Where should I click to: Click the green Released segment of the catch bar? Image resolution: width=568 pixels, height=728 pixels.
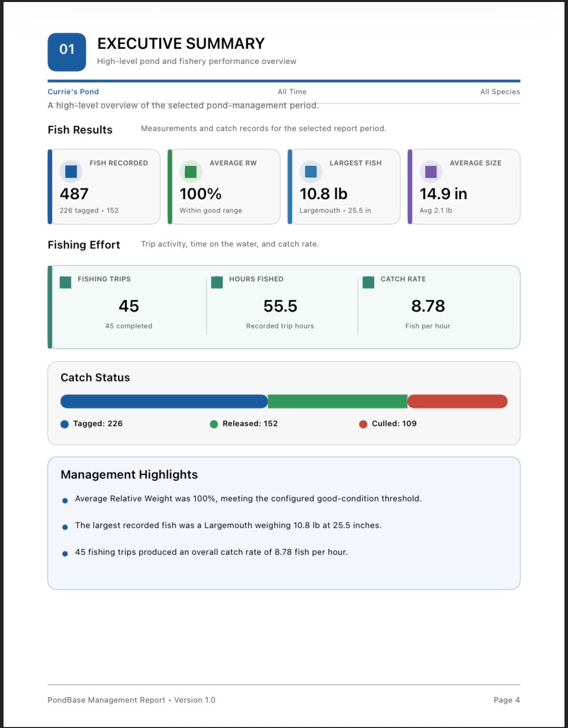[x=338, y=402]
